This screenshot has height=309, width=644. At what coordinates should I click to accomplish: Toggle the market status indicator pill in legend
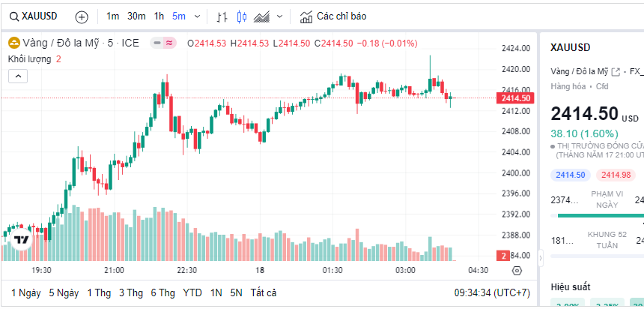tap(162, 43)
